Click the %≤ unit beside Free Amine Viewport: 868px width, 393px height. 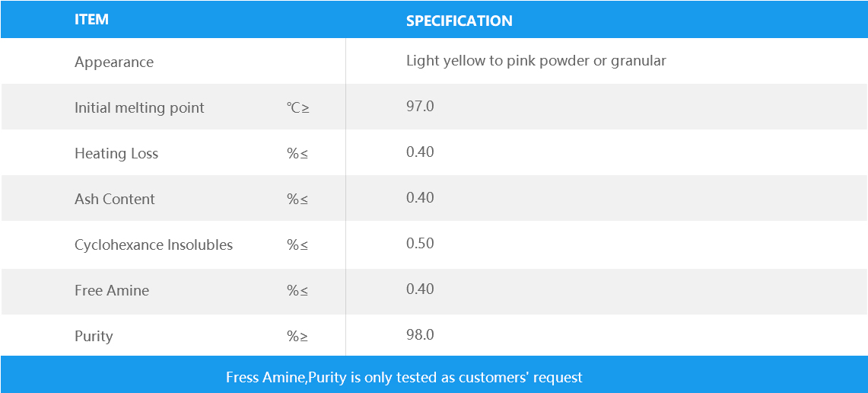(297, 290)
